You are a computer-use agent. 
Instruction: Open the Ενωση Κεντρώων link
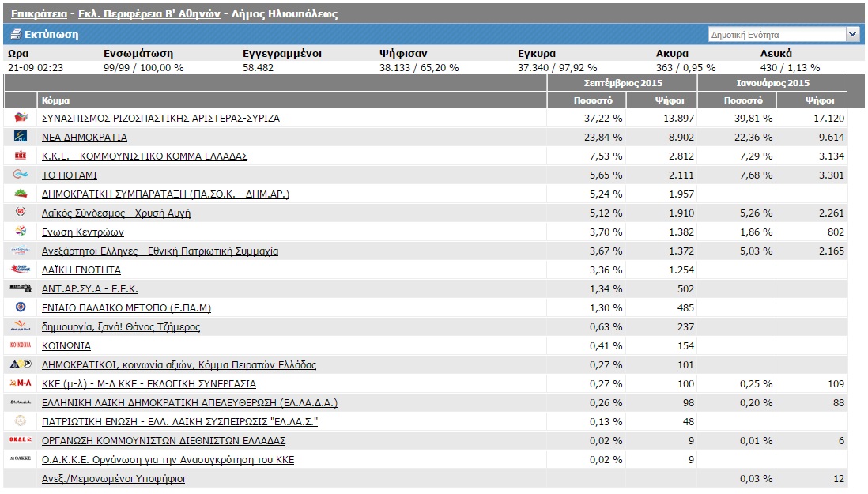coord(82,232)
